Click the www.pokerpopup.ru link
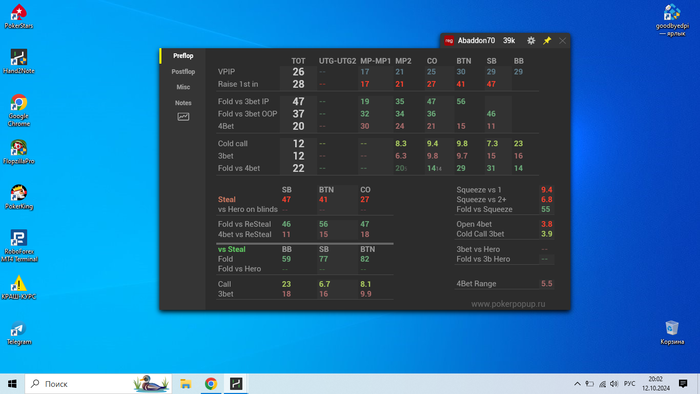 508,304
